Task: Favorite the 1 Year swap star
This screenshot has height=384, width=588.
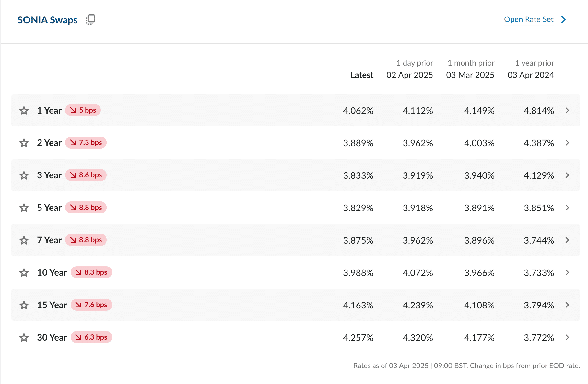Action: [x=24, y=110]
